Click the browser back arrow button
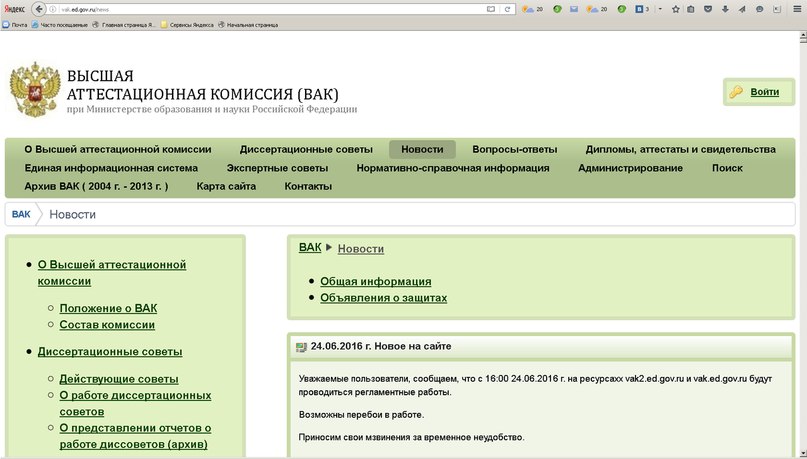 pos(39,9)
